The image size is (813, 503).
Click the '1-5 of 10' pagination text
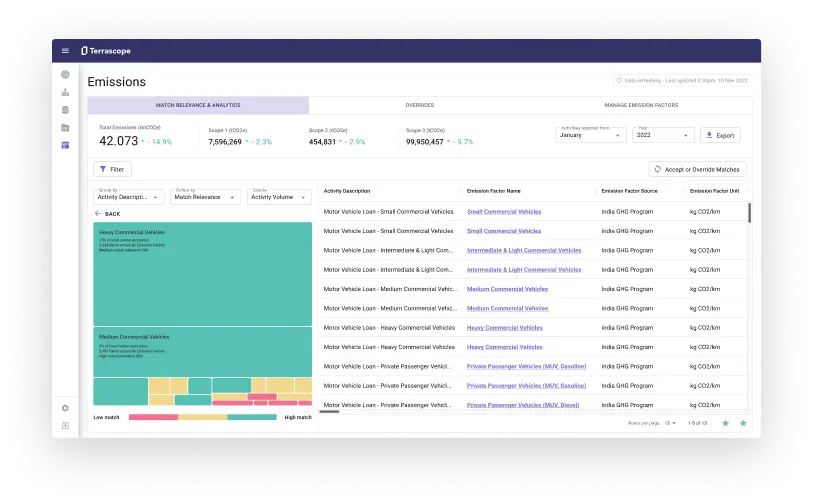pyautogui.click(x=697, y=423)
